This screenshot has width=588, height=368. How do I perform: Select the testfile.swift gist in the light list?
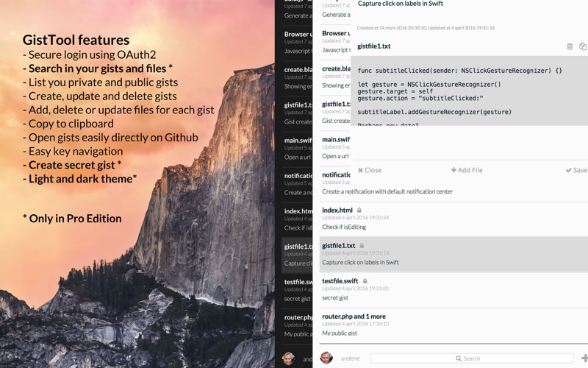coord(453,289)
